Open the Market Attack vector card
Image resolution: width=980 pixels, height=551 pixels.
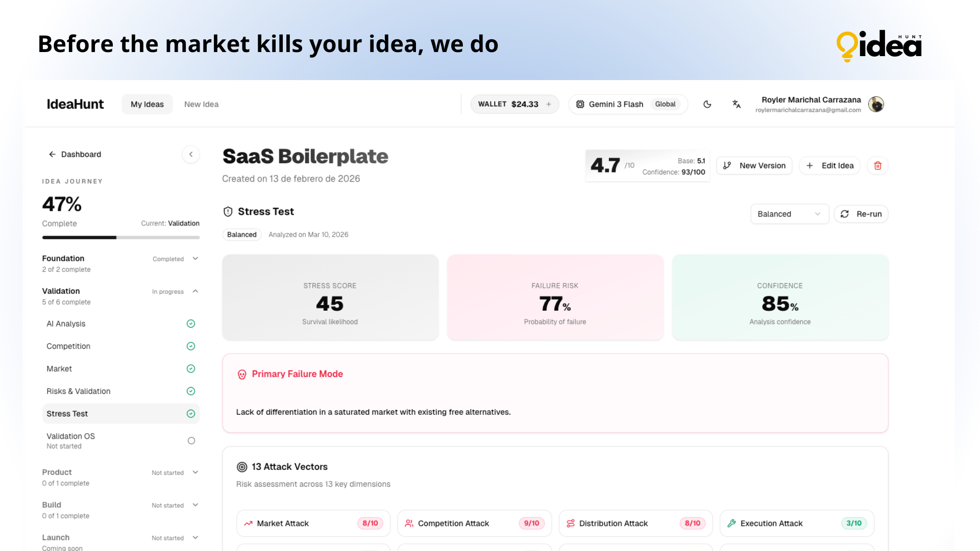(313, 523)
